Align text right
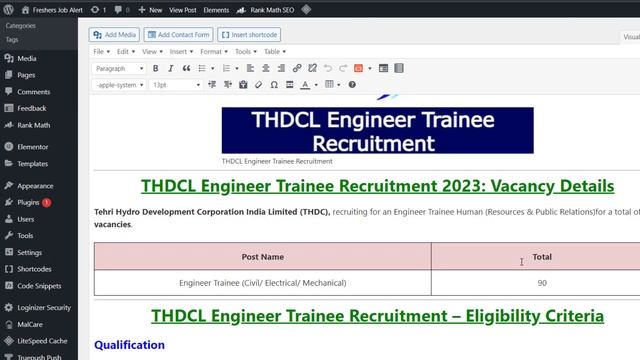640x360 pixels. [281, 69]
